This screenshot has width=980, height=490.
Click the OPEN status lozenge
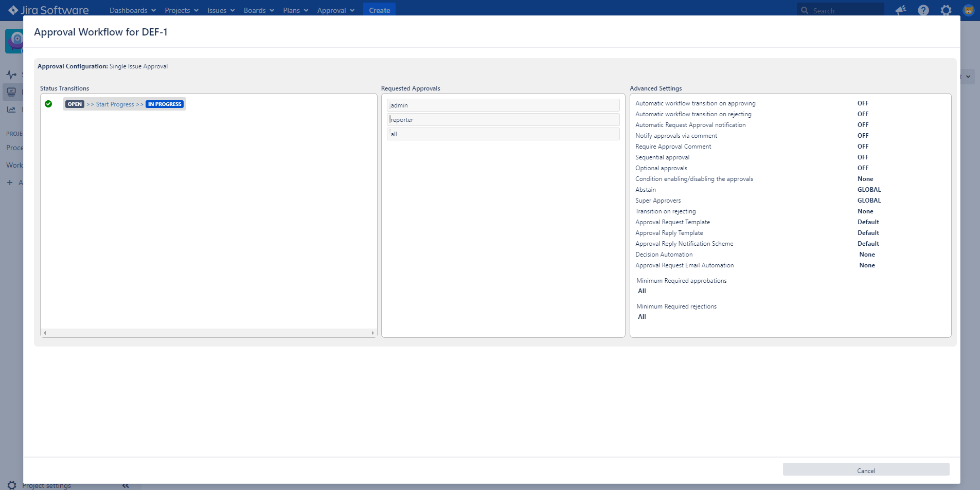(x=75, y=104)
